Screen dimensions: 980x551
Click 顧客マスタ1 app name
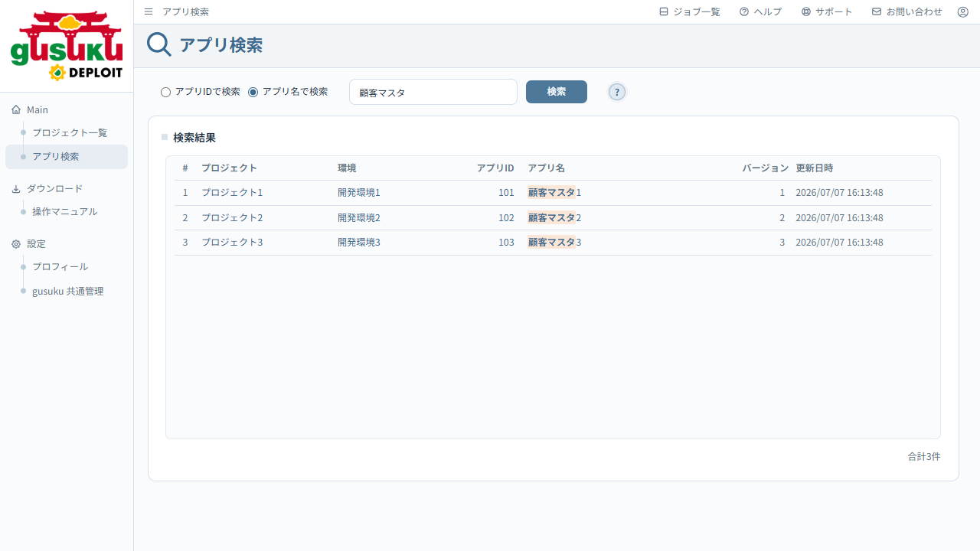pyautogui.click(x=554, y=193)
